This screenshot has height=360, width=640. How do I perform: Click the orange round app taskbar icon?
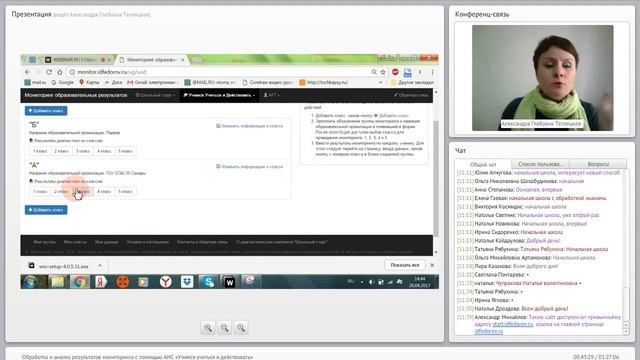point(122,282)
